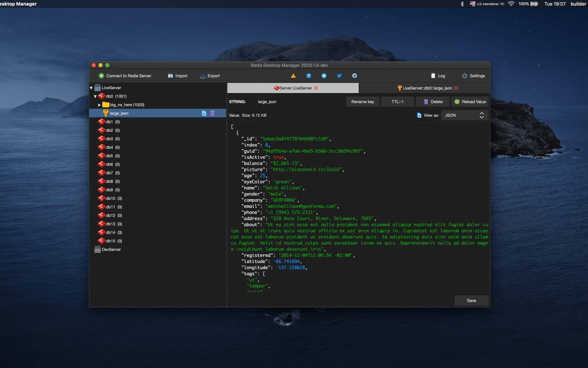
Task: Click inside the JSON value editor
Action: coord(359,207)
